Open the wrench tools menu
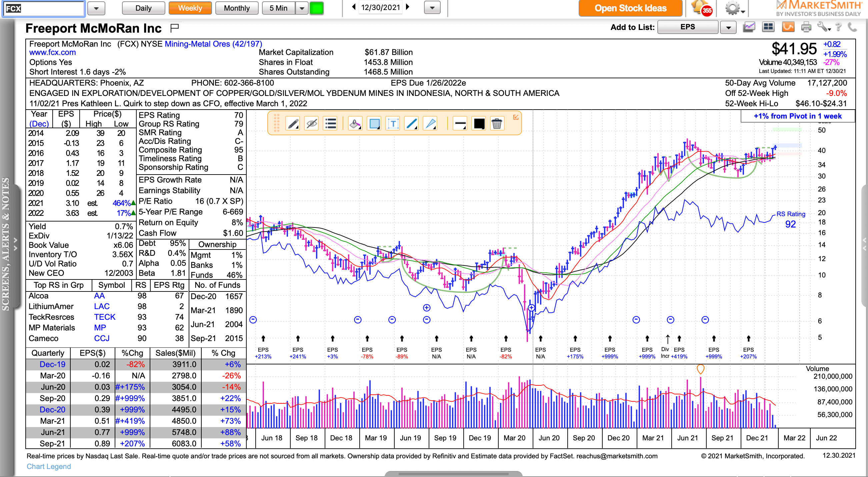The width and height of the screenshot is (868, 477). point(824,27)
